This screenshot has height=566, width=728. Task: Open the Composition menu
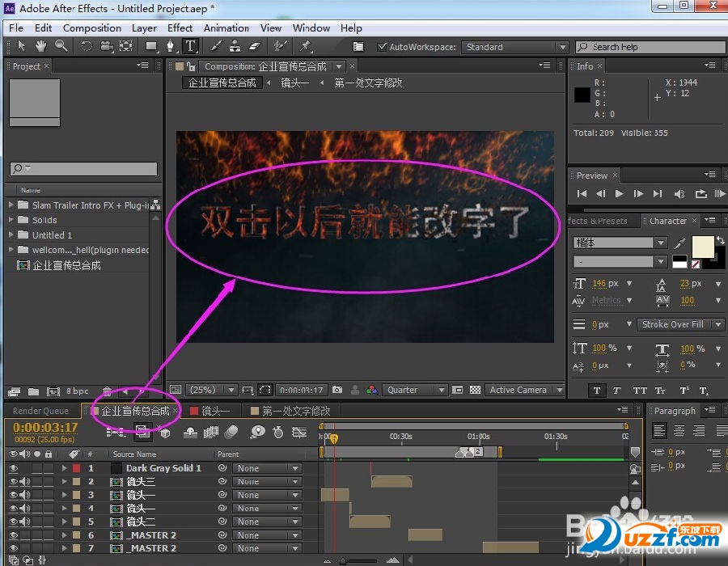[92, 27]
